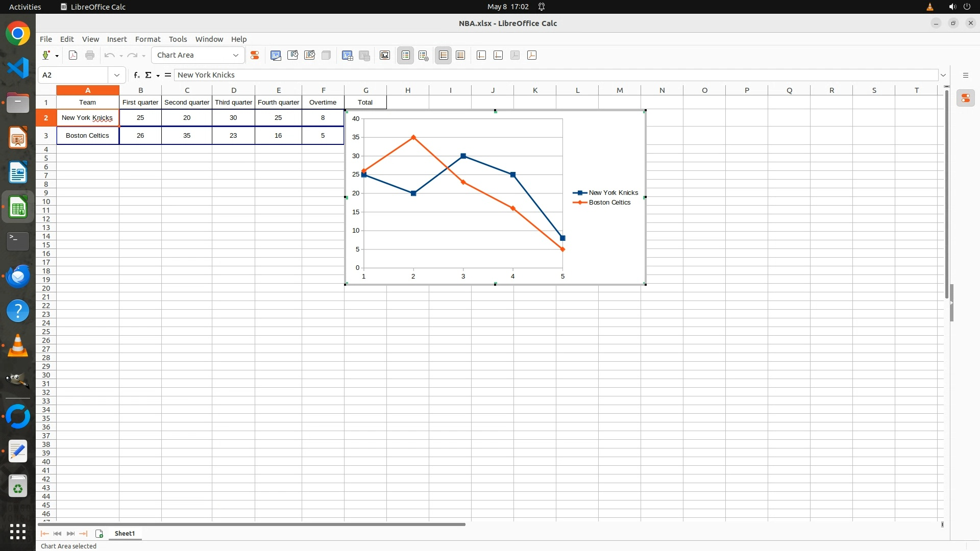Expand the formula bar input line
980x551 pixels.
pos(943,75)
